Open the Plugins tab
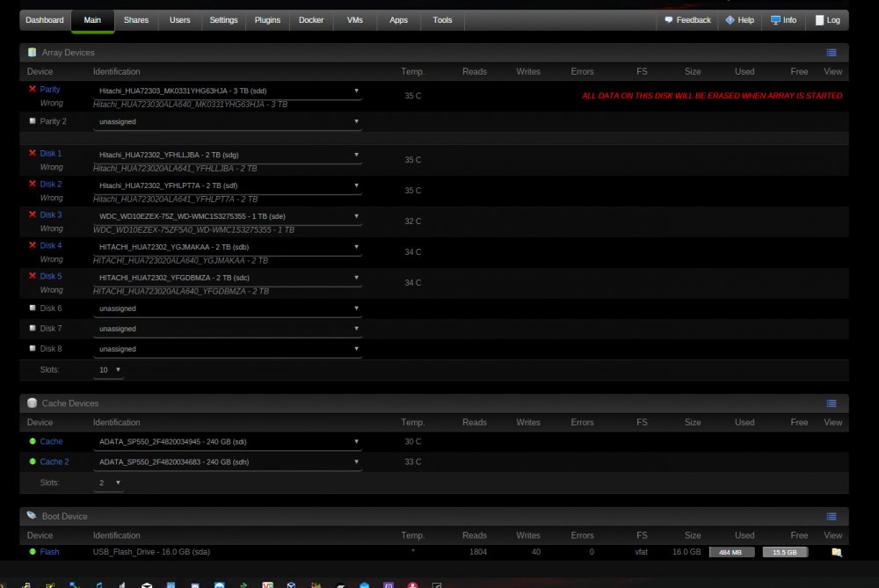 tap(267, 20)
